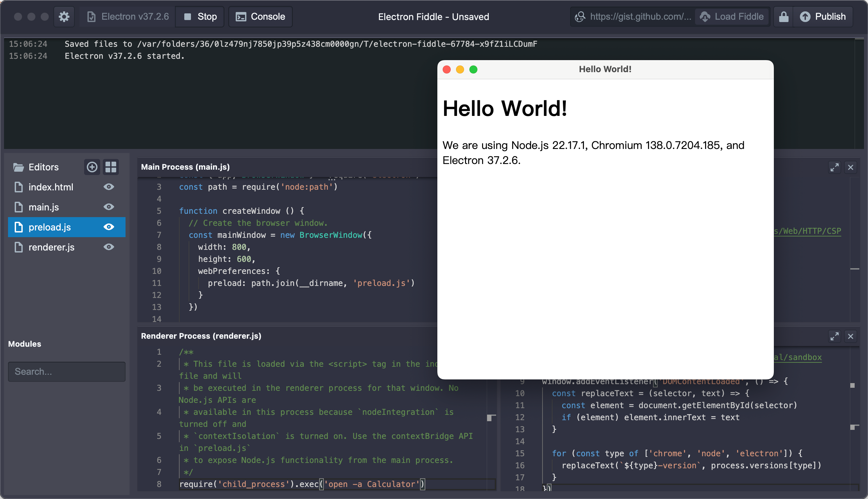This screenshot has width=868, height=499.
Task: Click the file icon beside index.html
Action: click(x=18, y=187)
